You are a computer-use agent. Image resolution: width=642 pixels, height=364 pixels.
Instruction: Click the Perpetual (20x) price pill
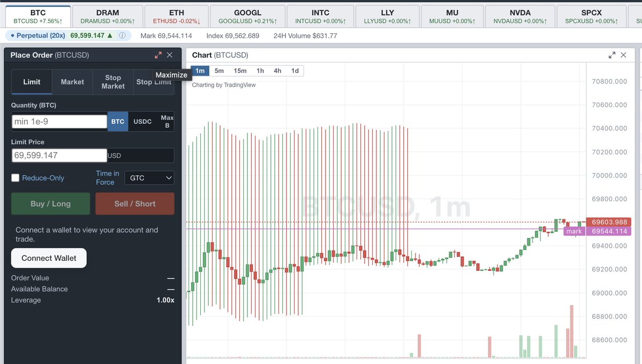(x=68, y=36)
